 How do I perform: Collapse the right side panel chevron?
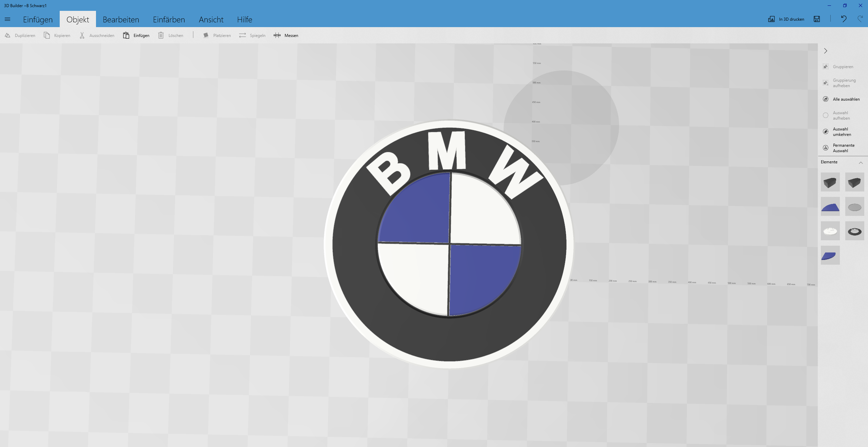click(826, 51)
